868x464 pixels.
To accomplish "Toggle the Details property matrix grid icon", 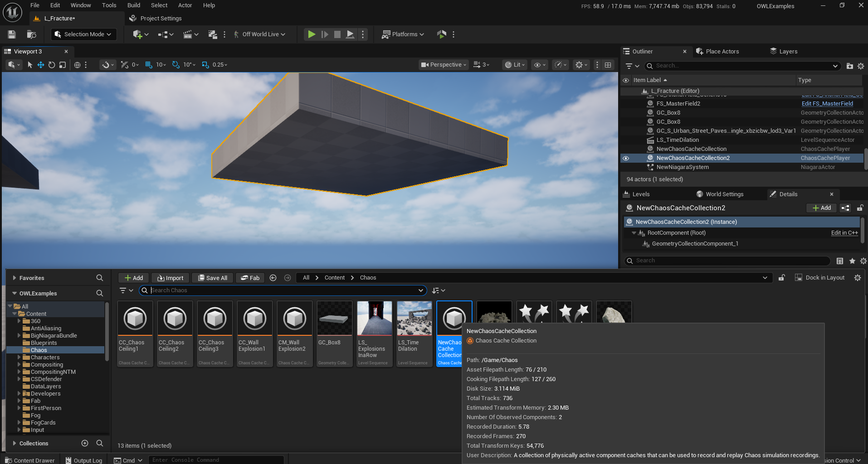I will [840, 261].
